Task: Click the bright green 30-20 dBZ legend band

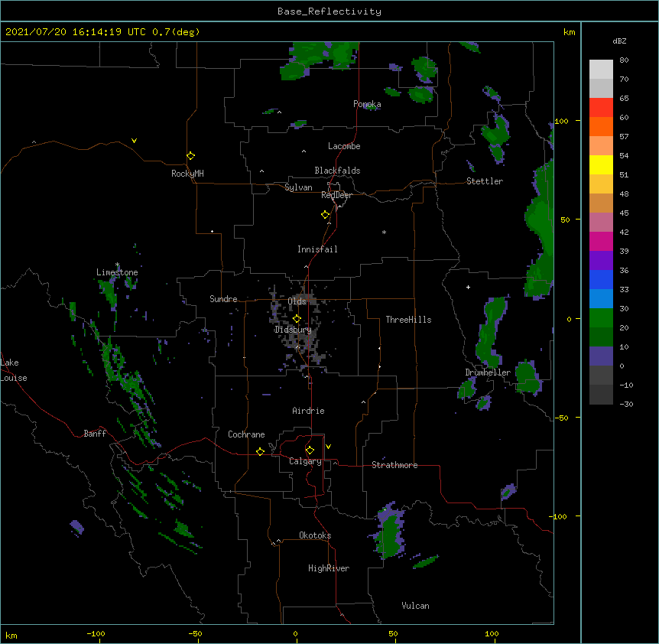Action: click(601, 318)
